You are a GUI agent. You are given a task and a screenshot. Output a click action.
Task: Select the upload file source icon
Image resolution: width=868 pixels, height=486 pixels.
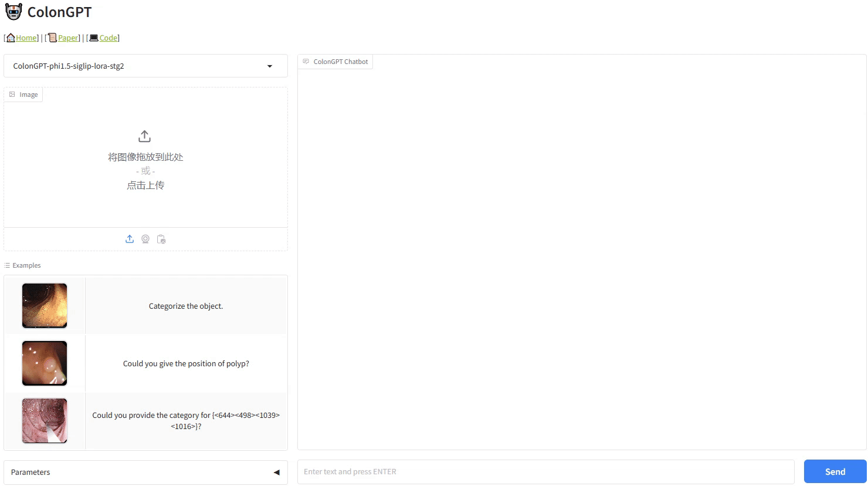[x=130, y=239]
